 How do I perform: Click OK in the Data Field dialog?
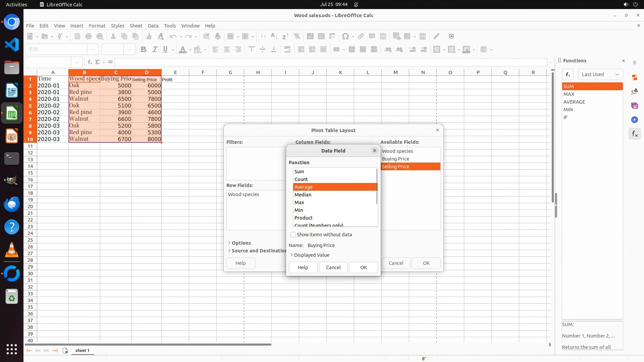[363, 267]
